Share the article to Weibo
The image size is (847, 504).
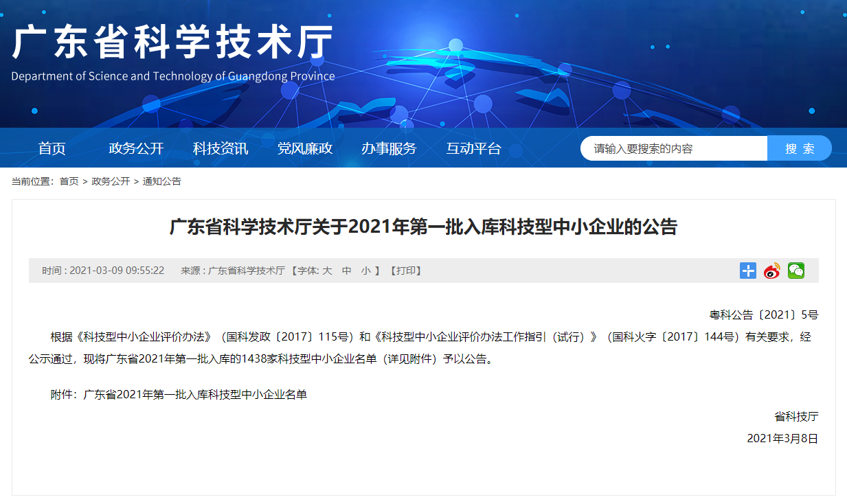click(771, 271)
